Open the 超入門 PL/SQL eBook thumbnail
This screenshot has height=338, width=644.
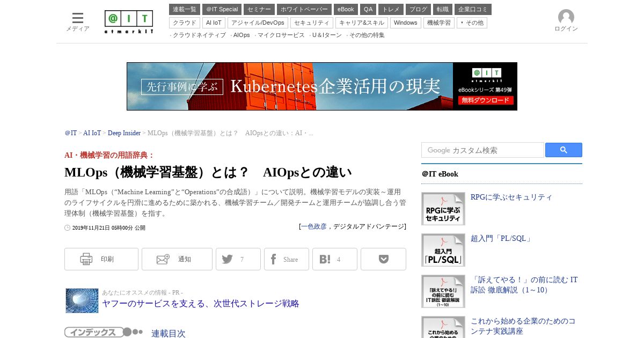(x=443, y=250)
